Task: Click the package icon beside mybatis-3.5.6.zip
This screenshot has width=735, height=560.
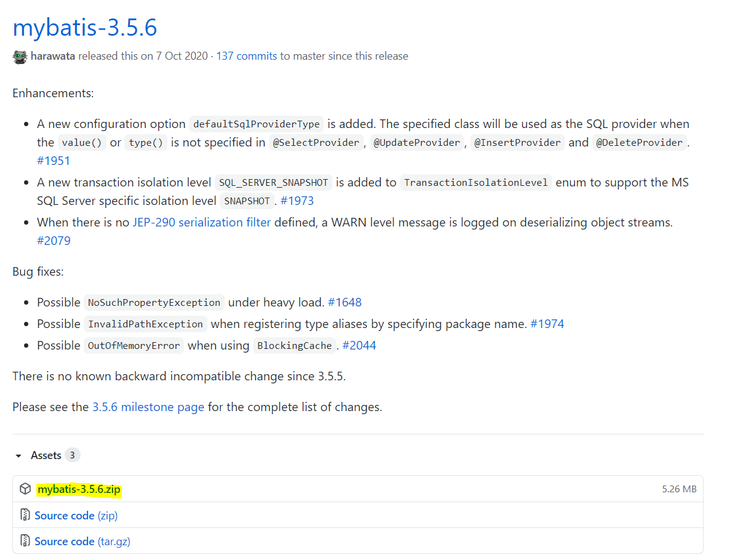Action: [25, 489]
